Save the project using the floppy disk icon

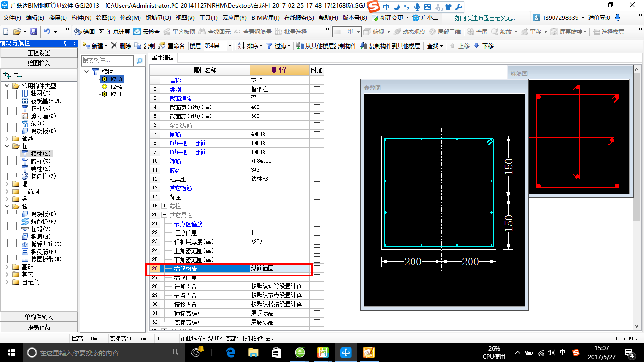(x=33, y=32)
